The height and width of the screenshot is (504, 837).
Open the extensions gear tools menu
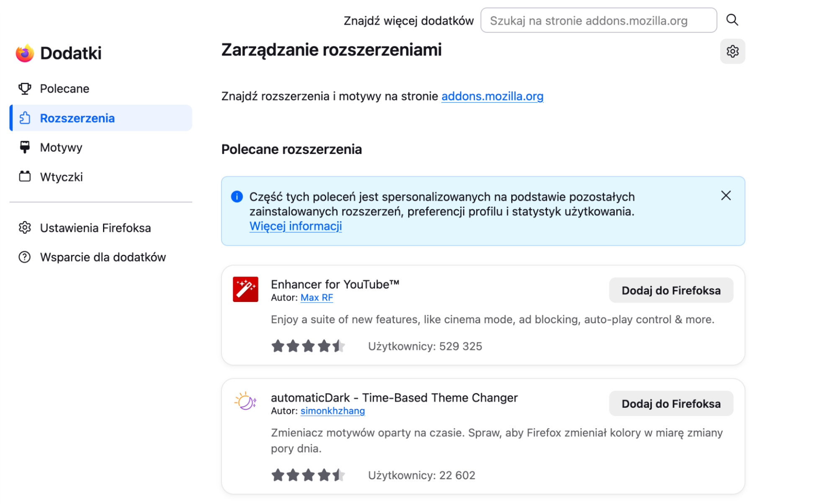[x=732, y=51]
